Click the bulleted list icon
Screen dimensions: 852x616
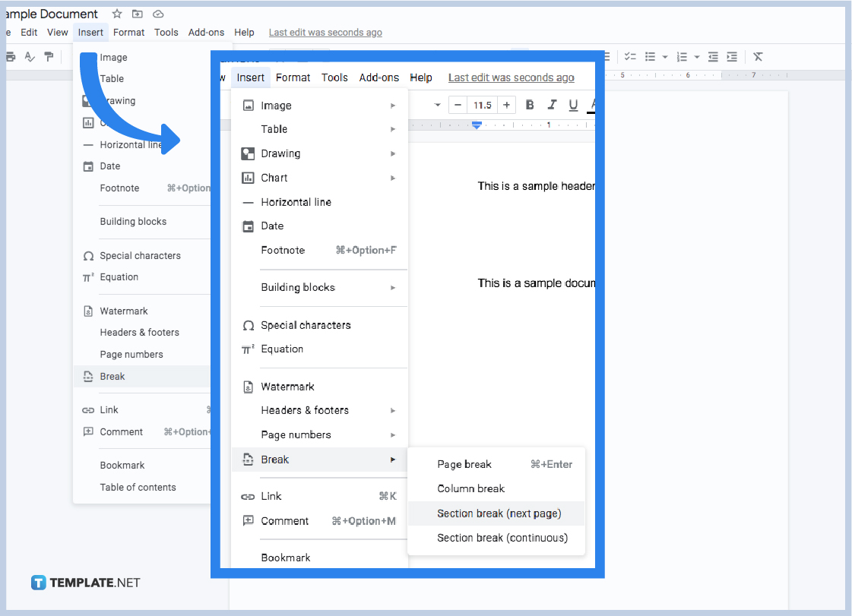[x=651, y=56]
